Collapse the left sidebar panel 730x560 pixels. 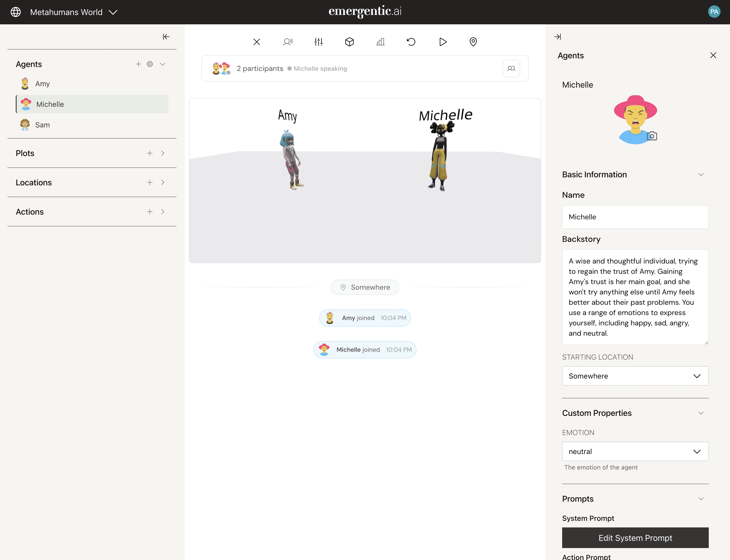tap(166, 37)
